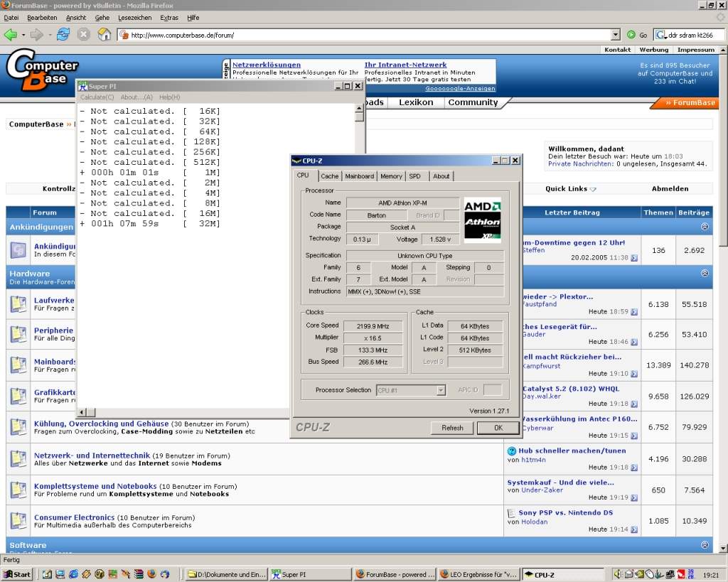Click the volume speaker tray icon
Image resolution: width=728 pixels, height=582 pixels.
click(618, 574)
